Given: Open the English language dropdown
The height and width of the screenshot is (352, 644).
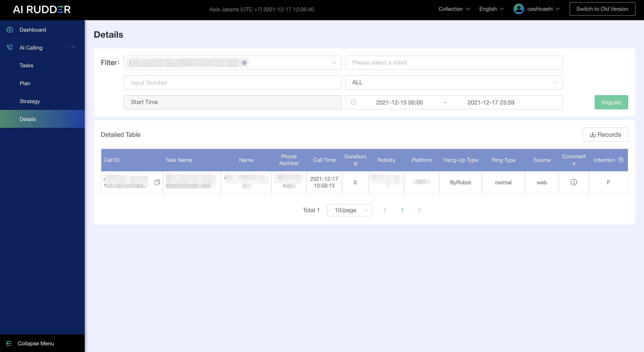Looking at the screenshot, I should (x=491, y=9).
